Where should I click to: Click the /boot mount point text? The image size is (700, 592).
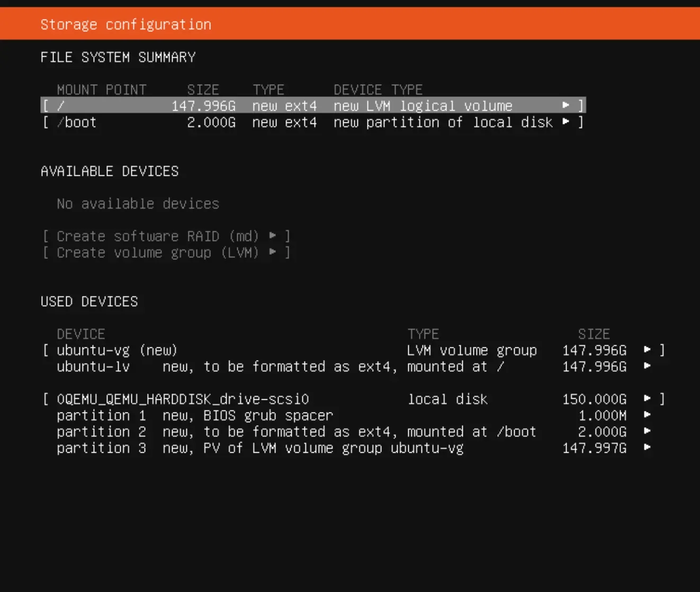click(77, 122)
